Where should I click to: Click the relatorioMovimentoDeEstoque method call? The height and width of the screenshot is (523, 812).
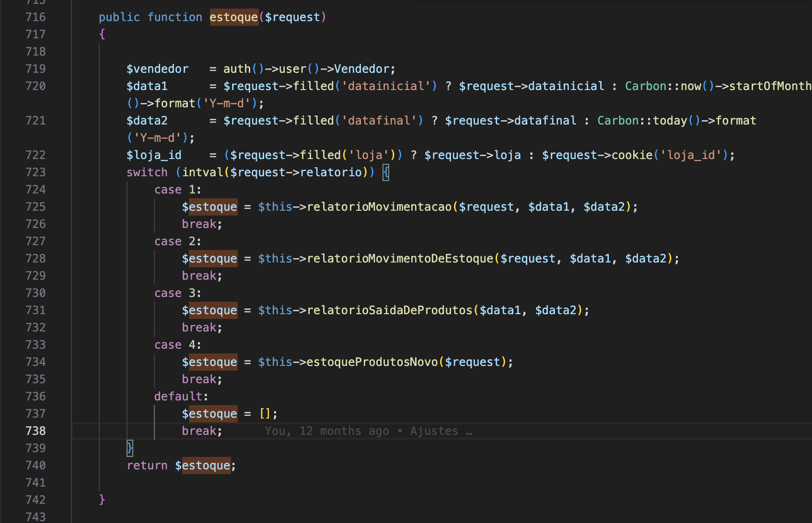[x=400, y=259]
